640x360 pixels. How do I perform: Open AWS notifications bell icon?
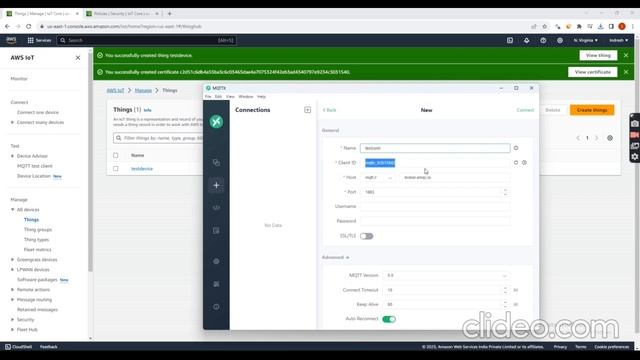pyautogui.click(x=527, y=40)
